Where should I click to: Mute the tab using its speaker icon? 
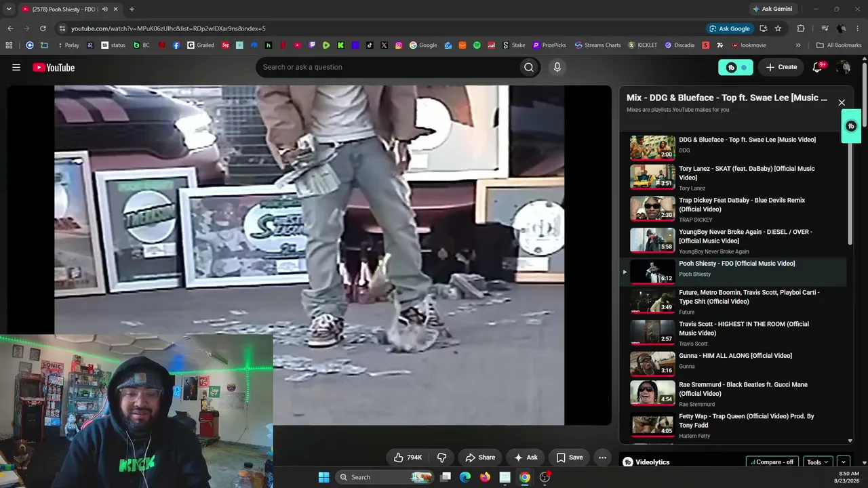pos(105,9)
